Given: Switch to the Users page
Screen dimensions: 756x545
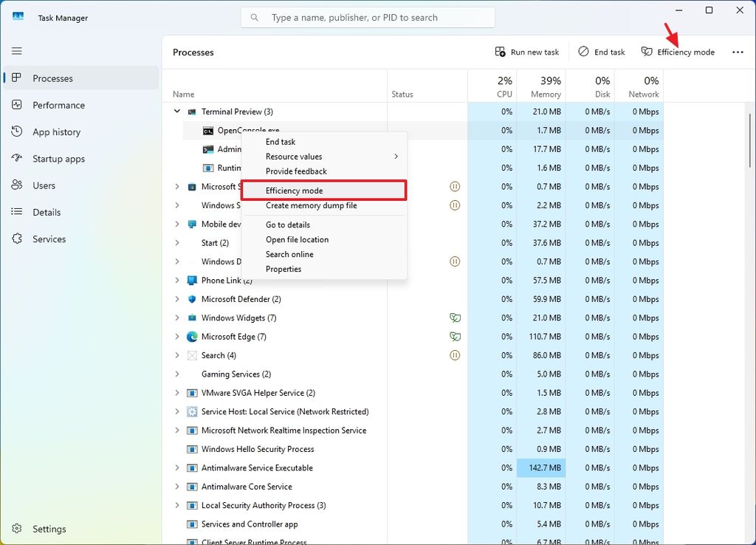Looking at the screenshot, I should click(x=81, y=185).
